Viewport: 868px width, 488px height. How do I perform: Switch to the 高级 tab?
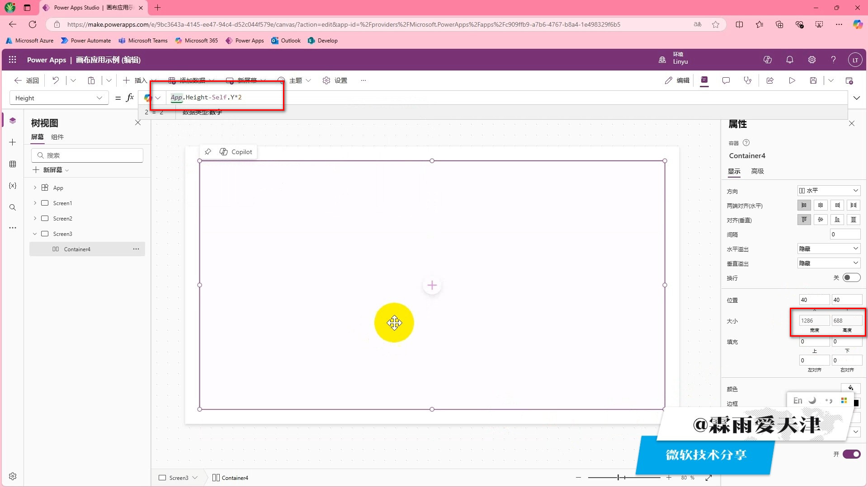757,171
